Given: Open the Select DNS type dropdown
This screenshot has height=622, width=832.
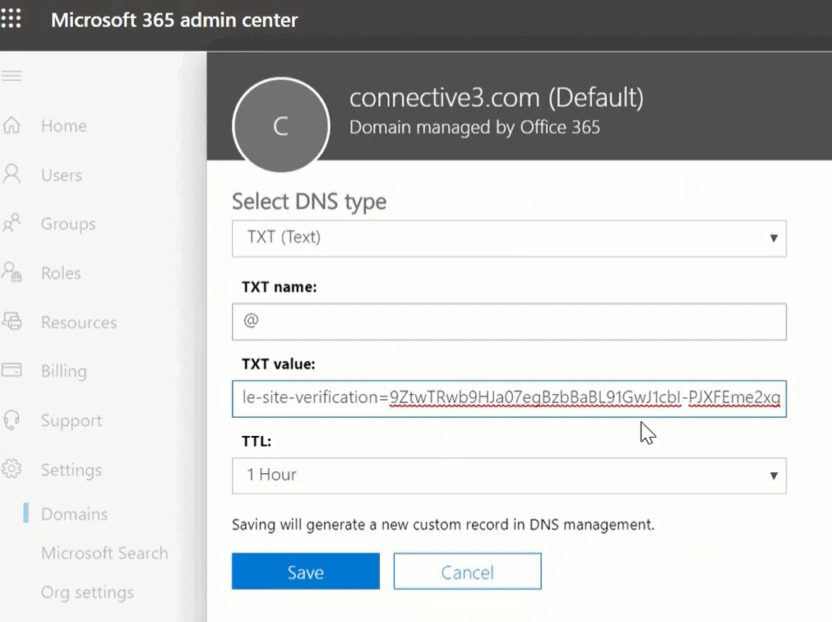Looking at the screenshot, I should [509, 238].
